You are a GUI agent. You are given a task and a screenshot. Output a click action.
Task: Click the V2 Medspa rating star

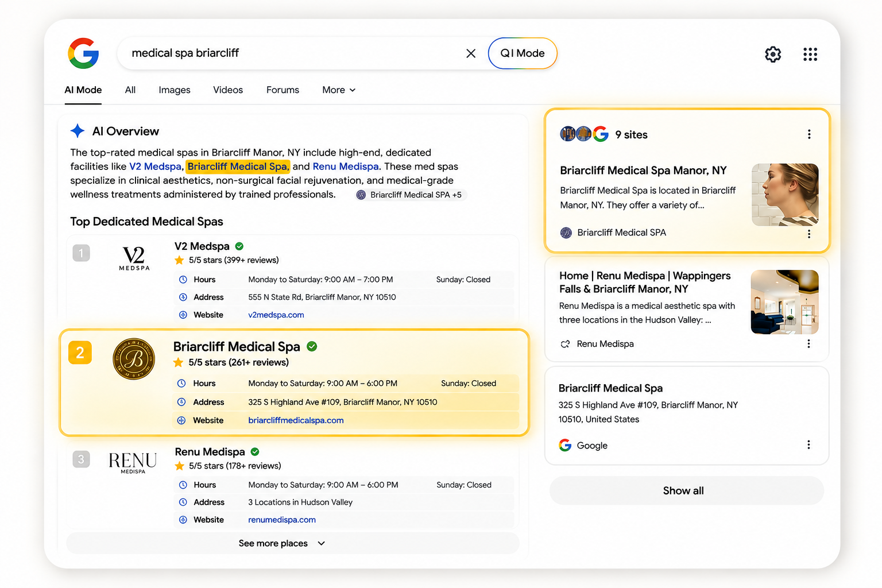point(179,260)
